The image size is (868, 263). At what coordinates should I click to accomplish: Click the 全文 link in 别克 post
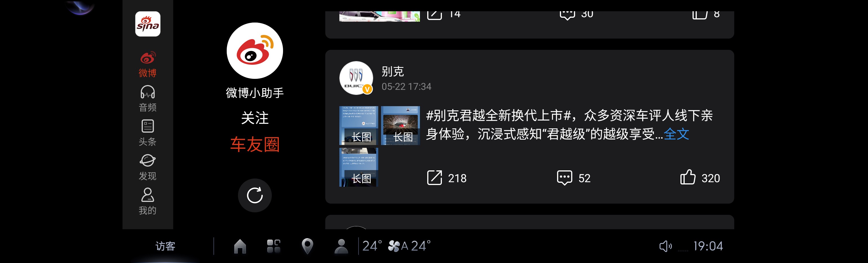676,134
